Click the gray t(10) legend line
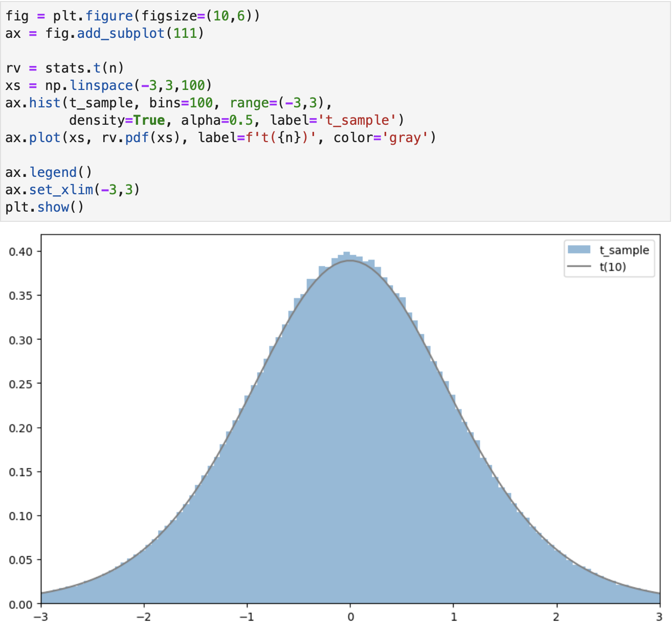Screen dimensions: 672x639 point(579,266)
